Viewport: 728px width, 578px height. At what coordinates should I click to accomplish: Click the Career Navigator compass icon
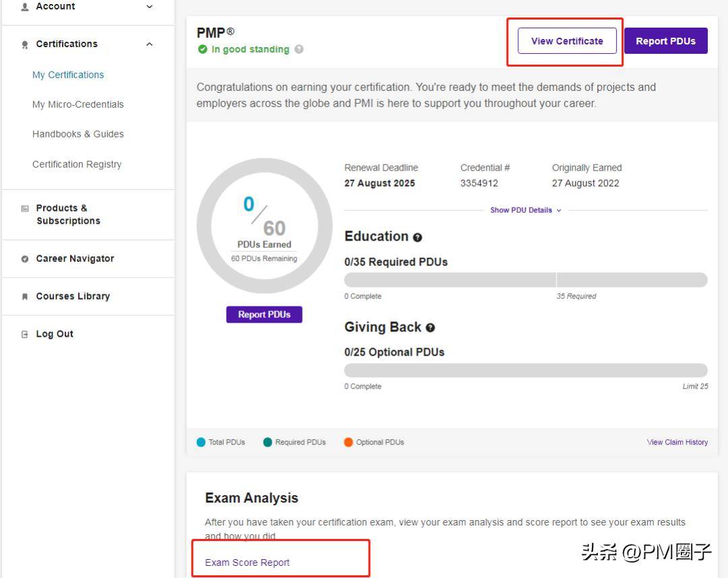25,259
